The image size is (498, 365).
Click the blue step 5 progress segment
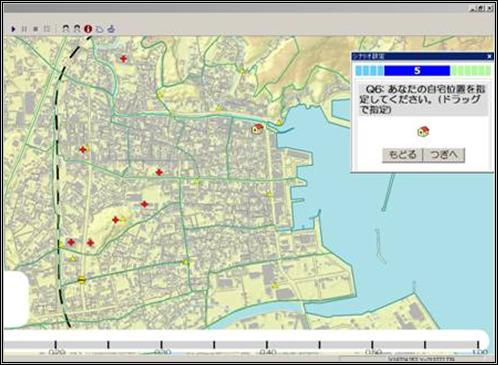pos(417,71)
